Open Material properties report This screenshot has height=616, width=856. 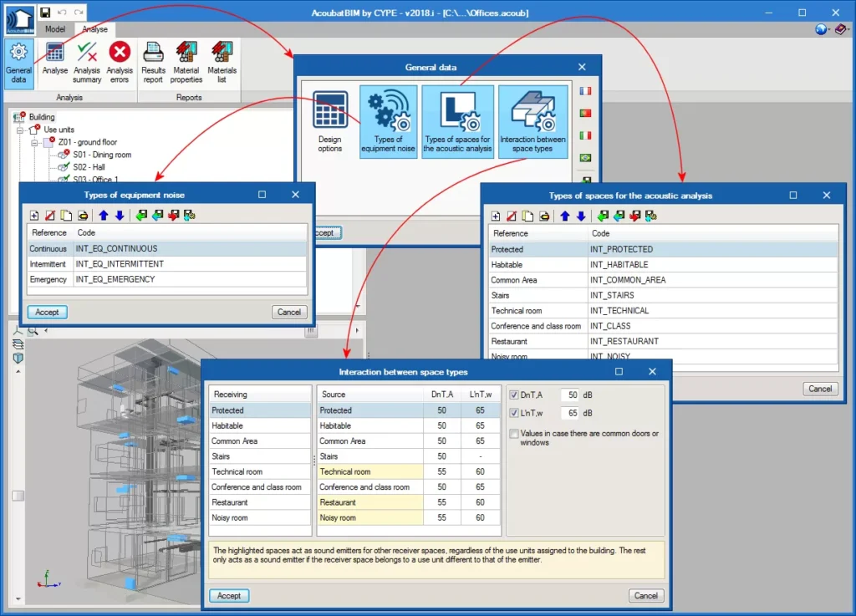click(x=186, y=62)
